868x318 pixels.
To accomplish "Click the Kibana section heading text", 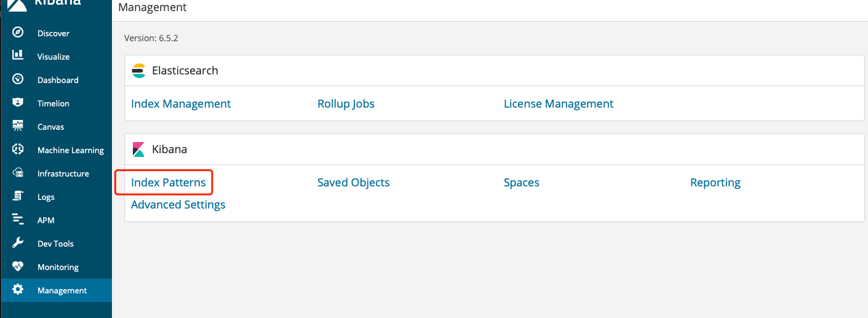I will coord(170,149).
